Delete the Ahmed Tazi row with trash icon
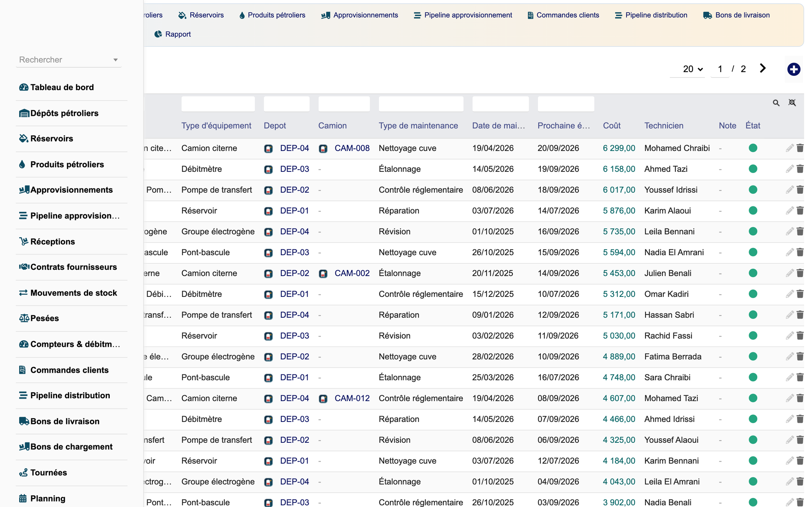Image resolution: width=812 pixels, height=507 pixels. click(800, 169)
